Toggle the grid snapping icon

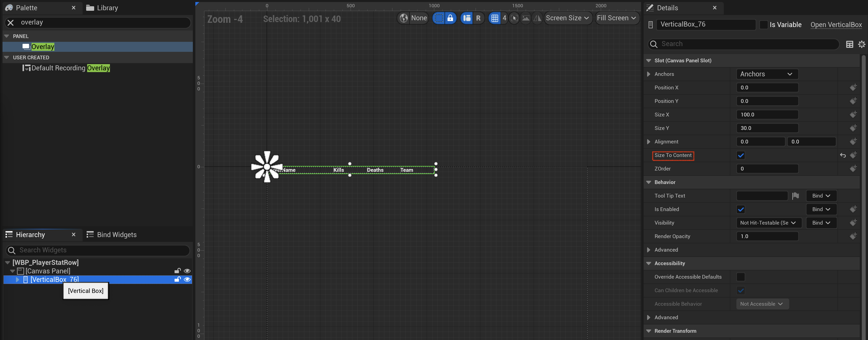[495, 18]
